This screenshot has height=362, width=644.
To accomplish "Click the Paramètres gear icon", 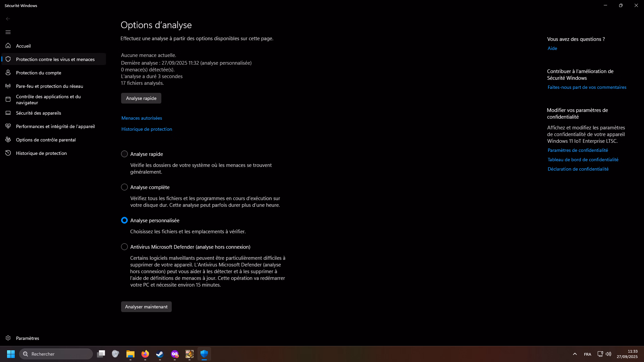I will coord(8,338).
